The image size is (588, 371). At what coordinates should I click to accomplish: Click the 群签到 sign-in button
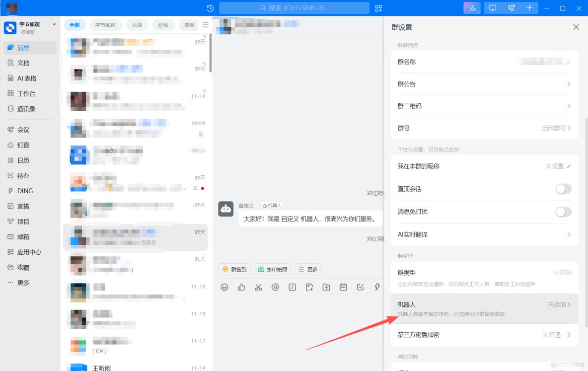pos(234,269)
